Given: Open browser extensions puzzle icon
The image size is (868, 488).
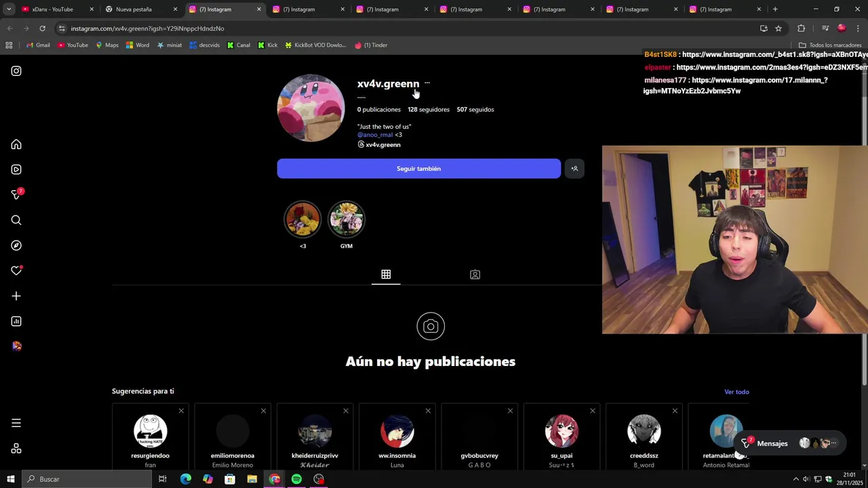Looking at the screenshot, I should coord(802,28).
